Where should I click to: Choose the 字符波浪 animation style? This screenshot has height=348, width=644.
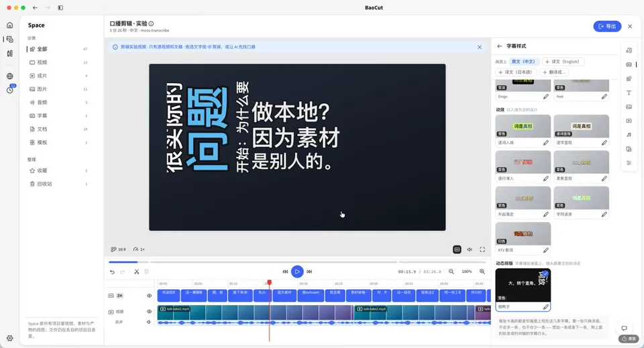coord(581,202)
